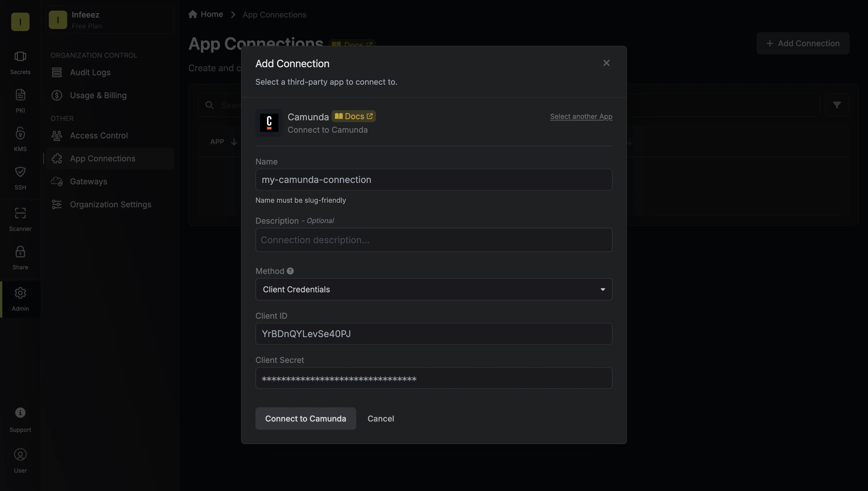Viewport: 868px width, 491px height.
Task: Click the Usage & Billing dollar icon
Action: (57, 95)
